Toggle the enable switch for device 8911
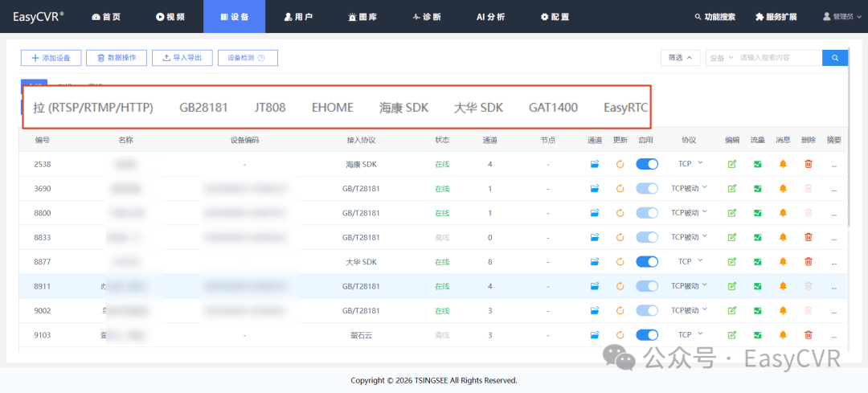 point(647,286)
